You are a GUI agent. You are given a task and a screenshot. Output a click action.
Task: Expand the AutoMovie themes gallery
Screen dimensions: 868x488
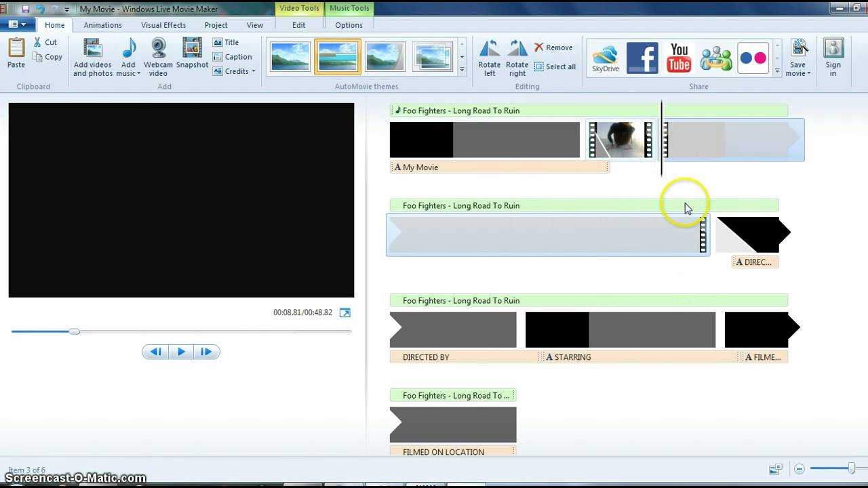(x=462, y=69)
